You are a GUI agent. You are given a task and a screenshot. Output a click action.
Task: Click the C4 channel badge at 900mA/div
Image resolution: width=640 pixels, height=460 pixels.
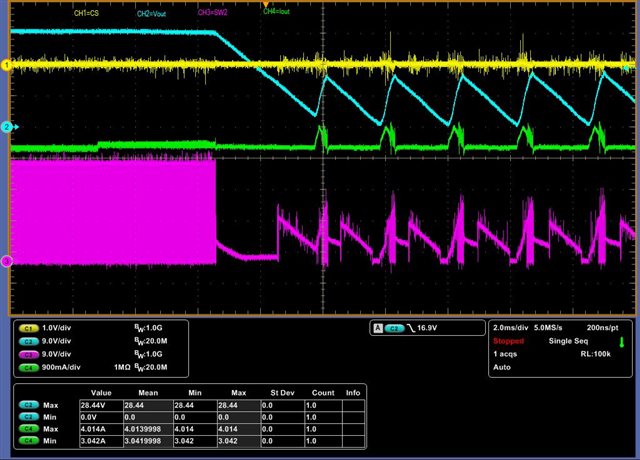(28, 367)
